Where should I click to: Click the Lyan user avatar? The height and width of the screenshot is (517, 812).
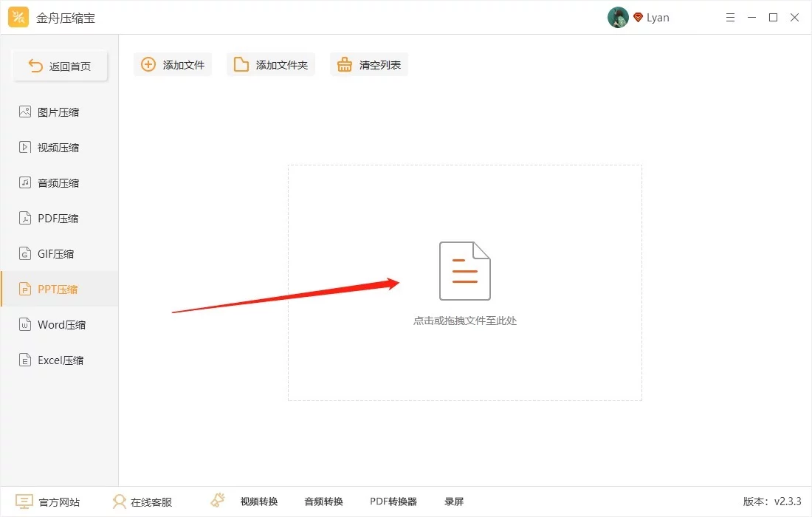[x=618, y=18]
